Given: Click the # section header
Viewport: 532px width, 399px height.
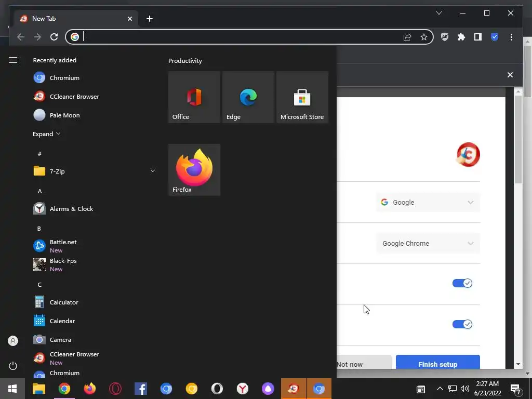Looking at the screenshot, I should (39, 154).
